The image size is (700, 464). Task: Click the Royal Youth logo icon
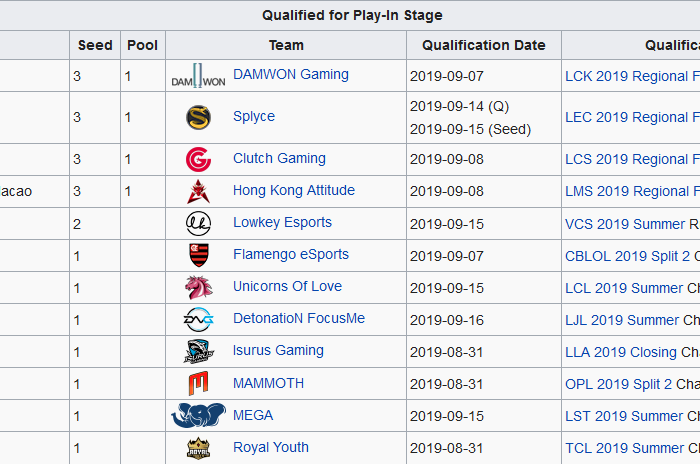(198, 447)
